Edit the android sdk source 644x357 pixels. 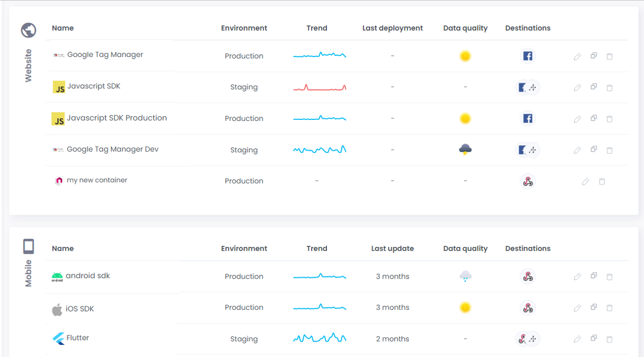click(x=577, y=277)
